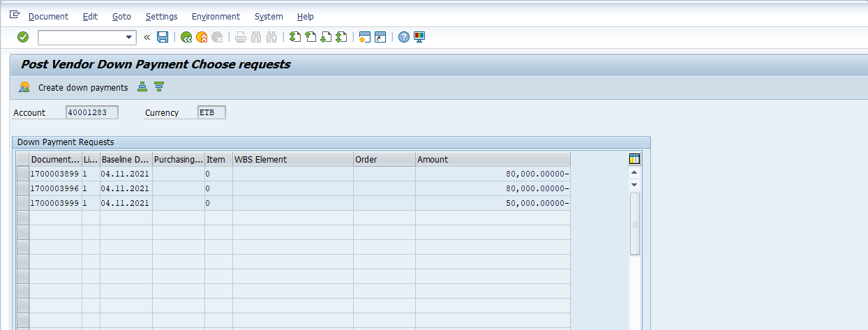Viewport: 868px width, 330px height.
Task: Click the Select All icon beside Create down payments
Action: [142, 87]
